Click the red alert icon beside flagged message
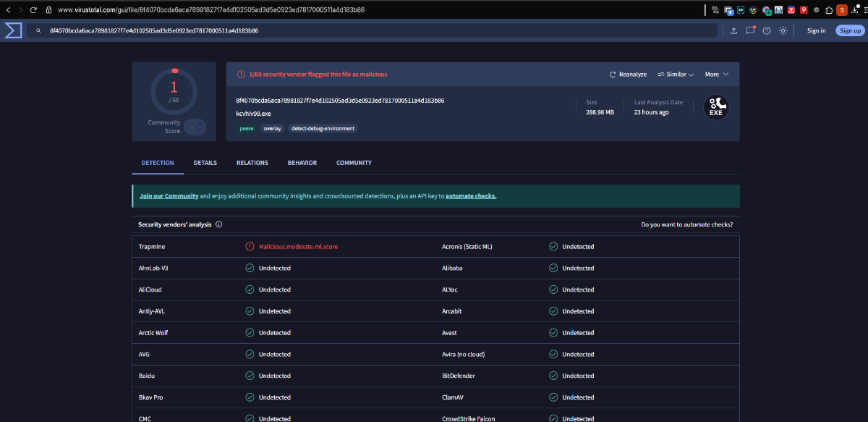The image size is (868, 422). (x=241, y=74)
